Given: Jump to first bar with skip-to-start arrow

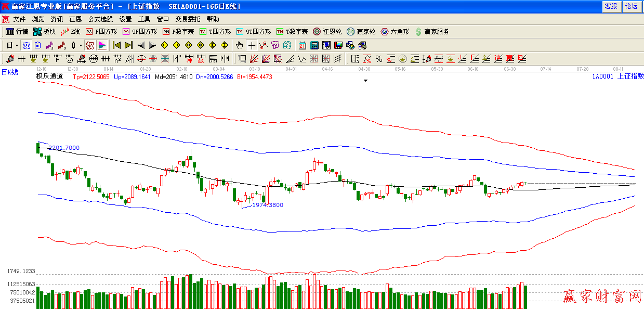Looking at the screenshot, I should (x=117, y=45).
